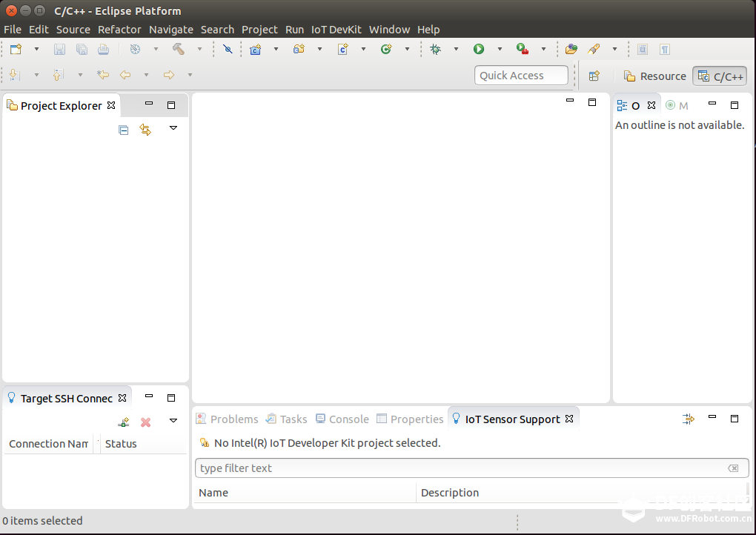Clear the filter text field icon
Viewport: 756px width, 535px height.
[733, 468]
